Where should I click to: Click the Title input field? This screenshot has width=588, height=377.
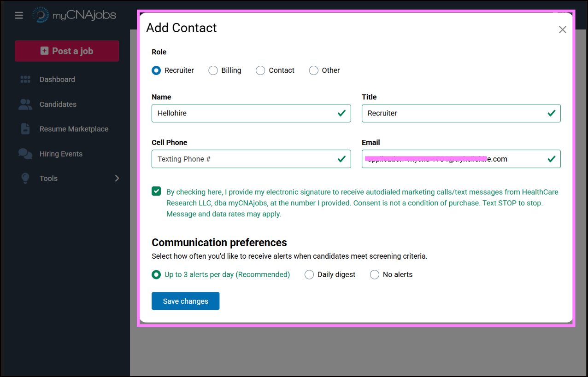point(461,113)
